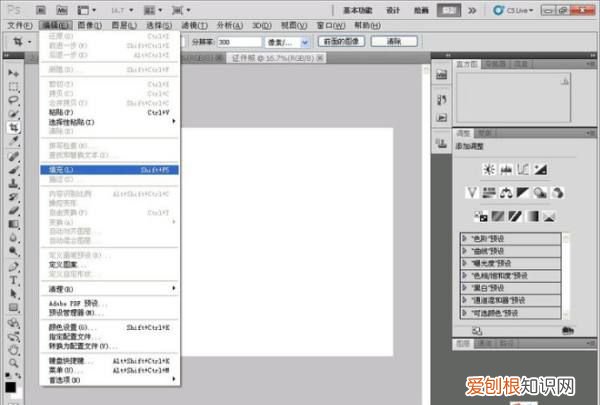Image resolution: width=600 pixels, height=405 pixels.
Task: Select the Zoom magnifier tool
Action: pyautogui.click(x=14, y=363)
